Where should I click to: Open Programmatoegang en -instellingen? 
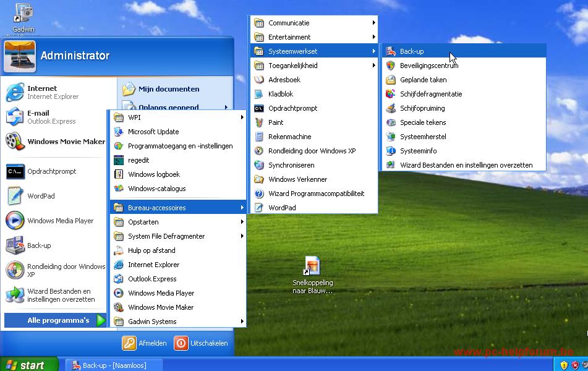pos(178,146)
